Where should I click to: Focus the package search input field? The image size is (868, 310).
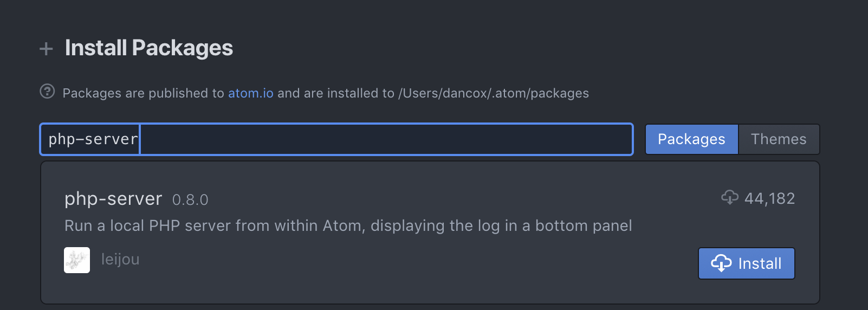pos(385,139)
